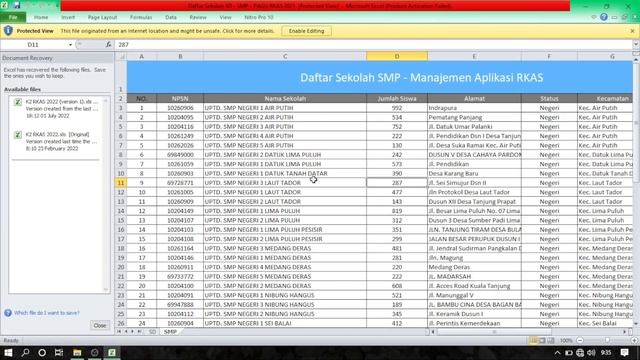Close the Document Recovery pane
The width and height of the screenshot is (640, 360).
(100, 325)
